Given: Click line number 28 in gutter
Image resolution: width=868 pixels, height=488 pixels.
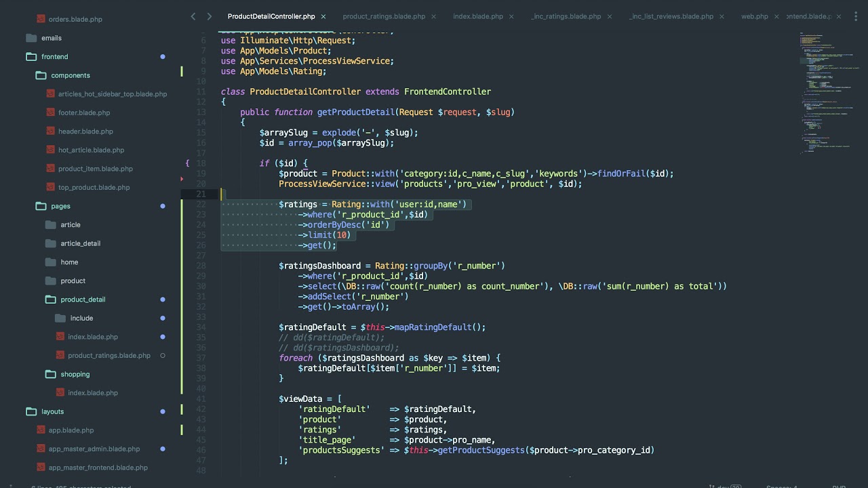Looking at the screenshot, I should pyautogui.click(x=201, y=266).
